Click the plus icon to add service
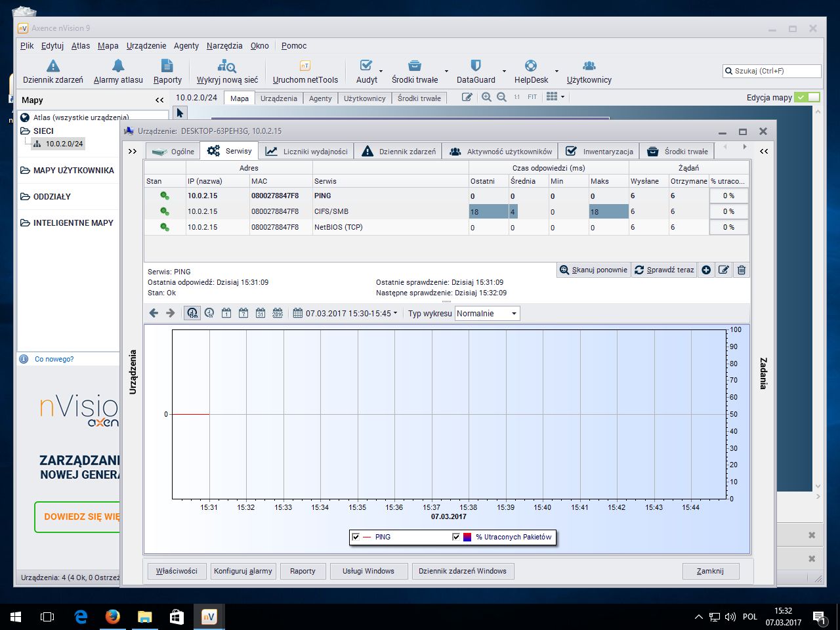 tap(706, 270)
